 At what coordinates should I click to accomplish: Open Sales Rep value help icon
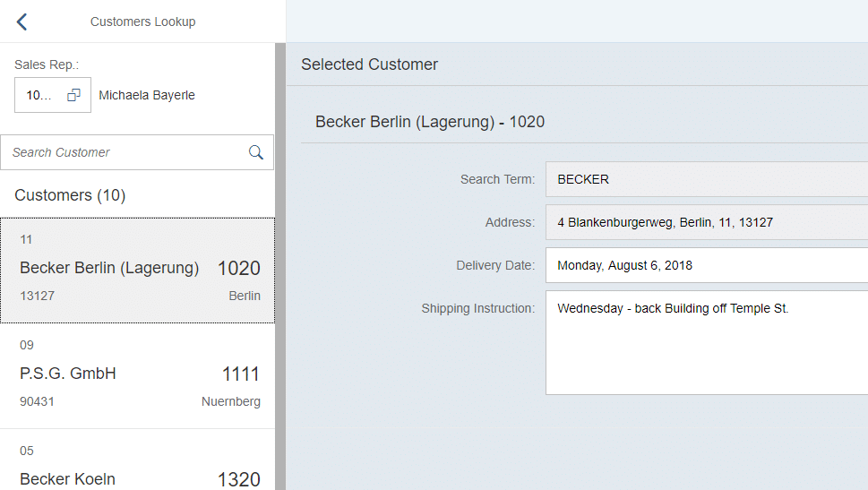click(x=73, y=95)
